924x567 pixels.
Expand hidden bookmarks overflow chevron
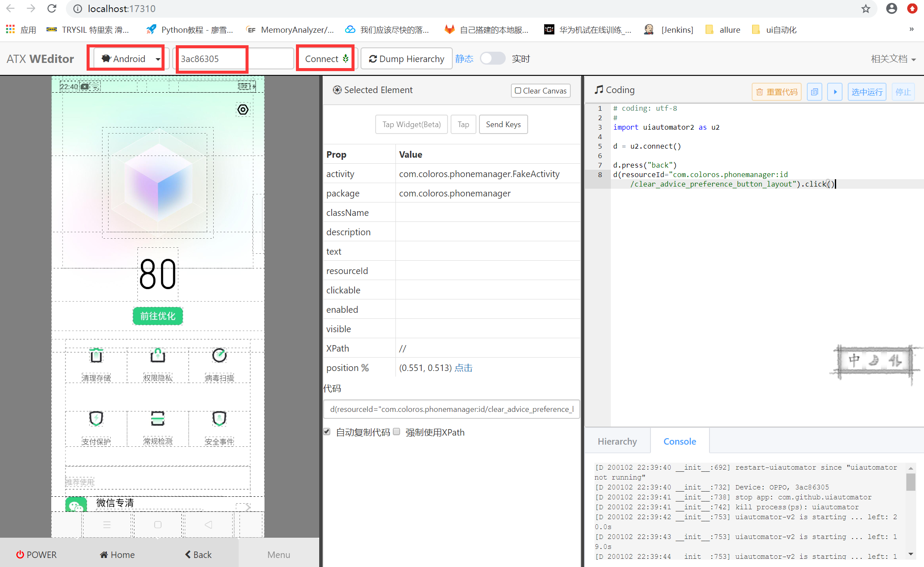click(911, 29)
